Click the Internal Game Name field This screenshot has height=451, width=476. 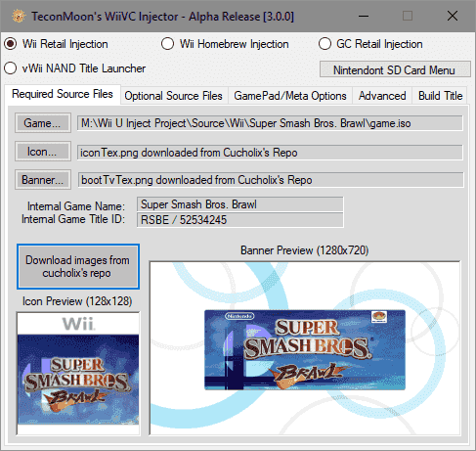[x=239, y=204]
